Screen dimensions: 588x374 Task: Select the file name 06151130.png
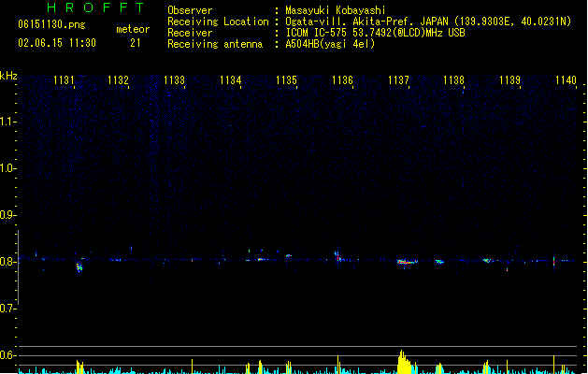click(x=51, y=24)
